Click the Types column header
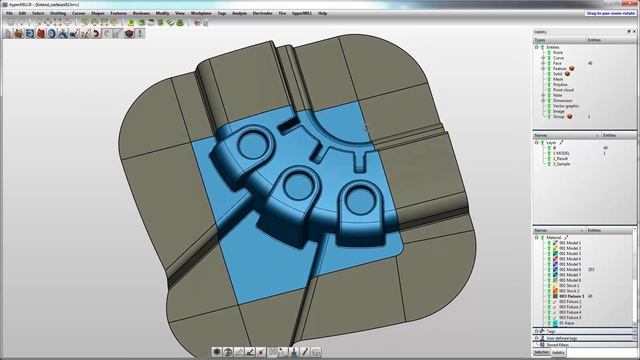The height and width of the screenshot is (360, 640). coord(559,40)
